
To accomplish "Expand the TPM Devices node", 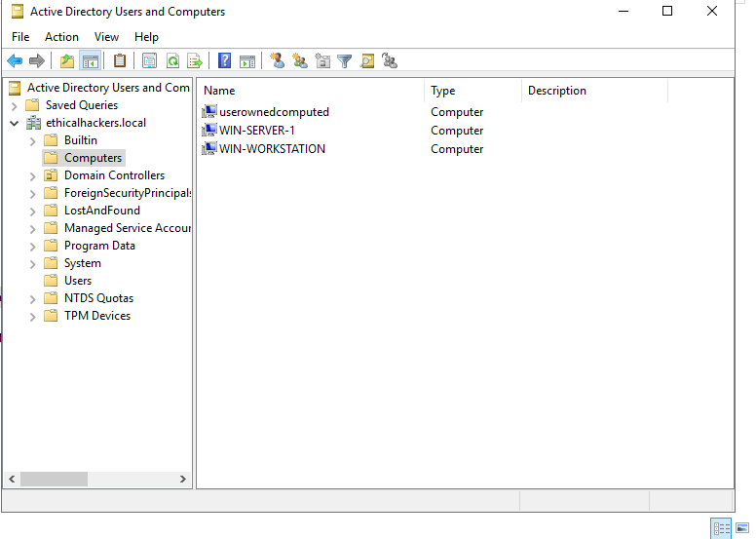I will click(32, 317).
